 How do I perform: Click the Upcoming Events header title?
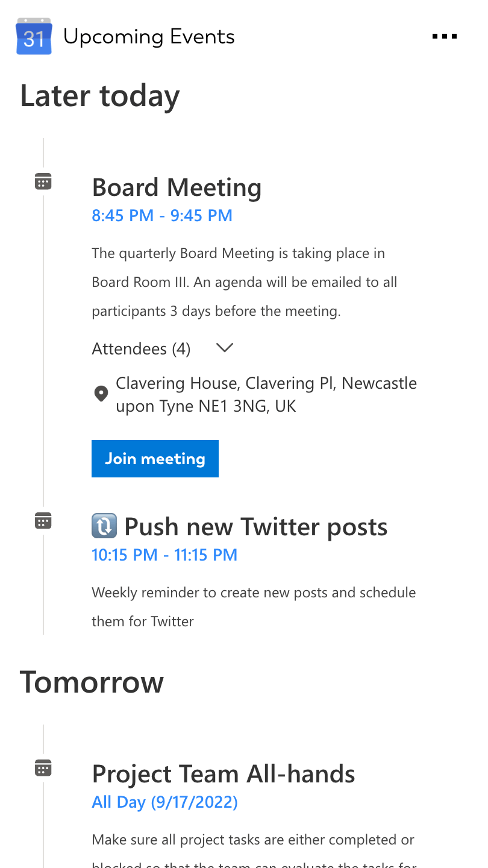click(149, 37)
